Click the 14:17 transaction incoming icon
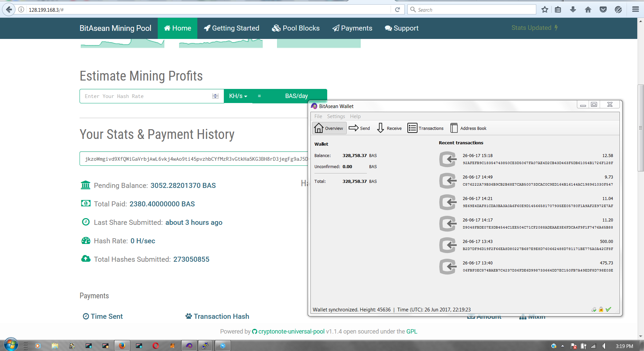 (x=448, y=223)
